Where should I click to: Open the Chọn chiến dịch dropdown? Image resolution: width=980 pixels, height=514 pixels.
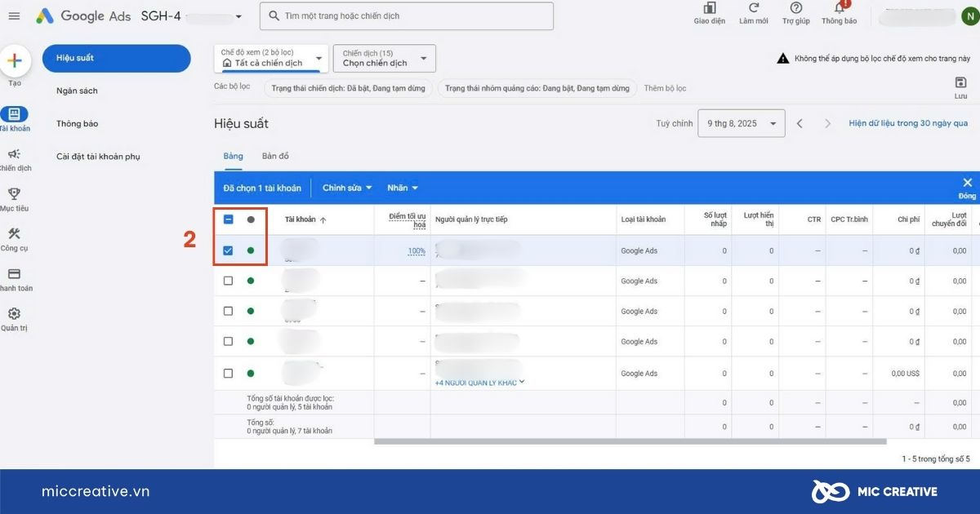(x=385, y=58)
